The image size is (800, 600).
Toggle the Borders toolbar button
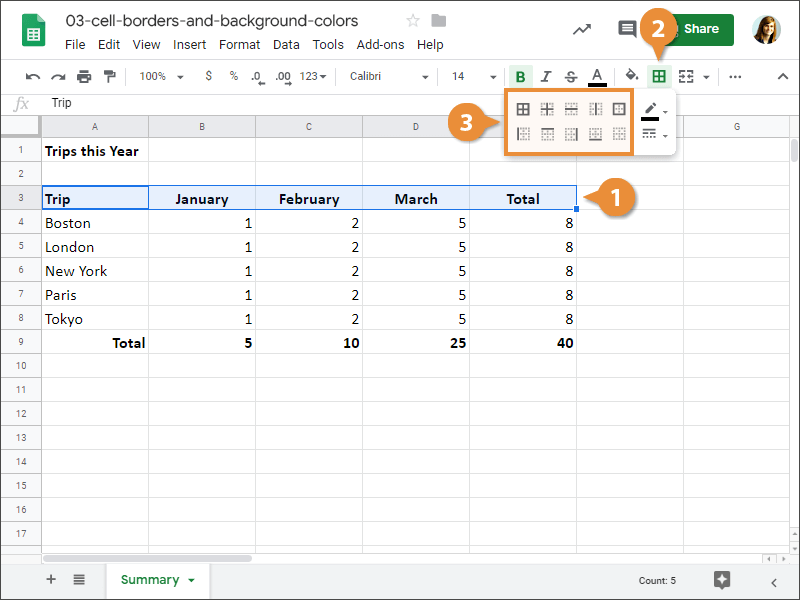tap(659, 77)
